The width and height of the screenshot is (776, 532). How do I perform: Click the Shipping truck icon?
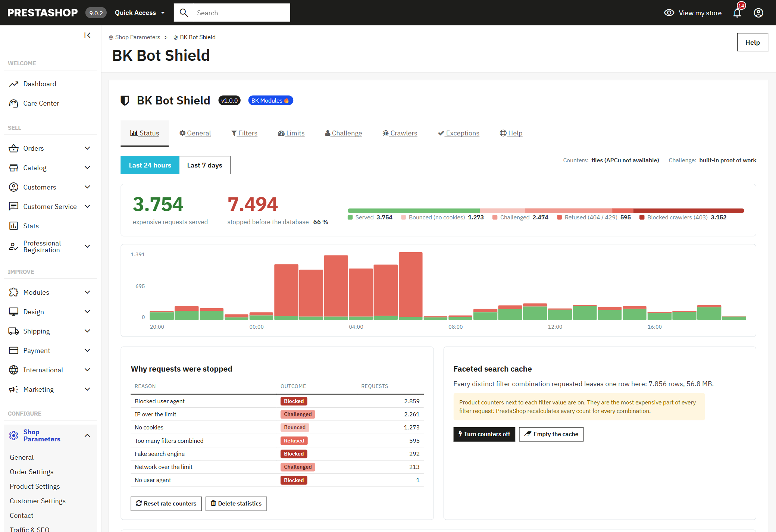coord(14,331)
